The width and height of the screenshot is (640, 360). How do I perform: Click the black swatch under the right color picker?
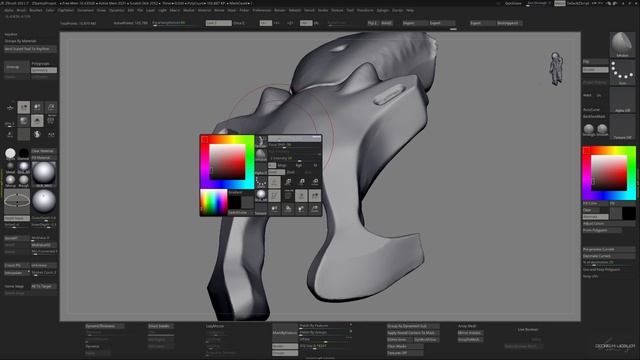click(x=629, y=213)
